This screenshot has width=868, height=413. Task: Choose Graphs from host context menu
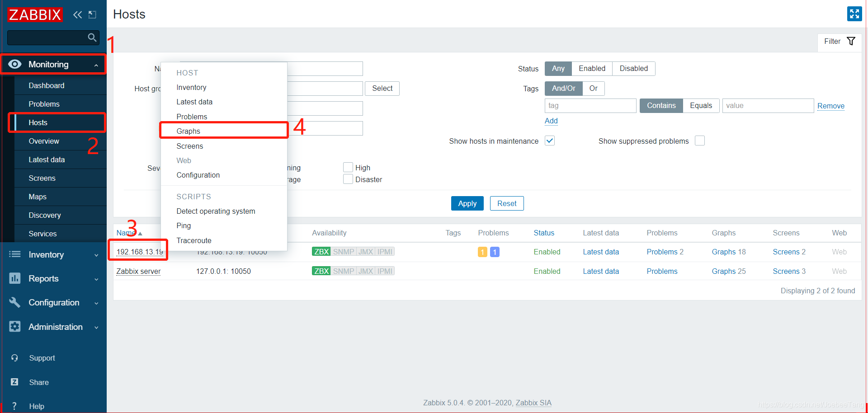[224, 131]
